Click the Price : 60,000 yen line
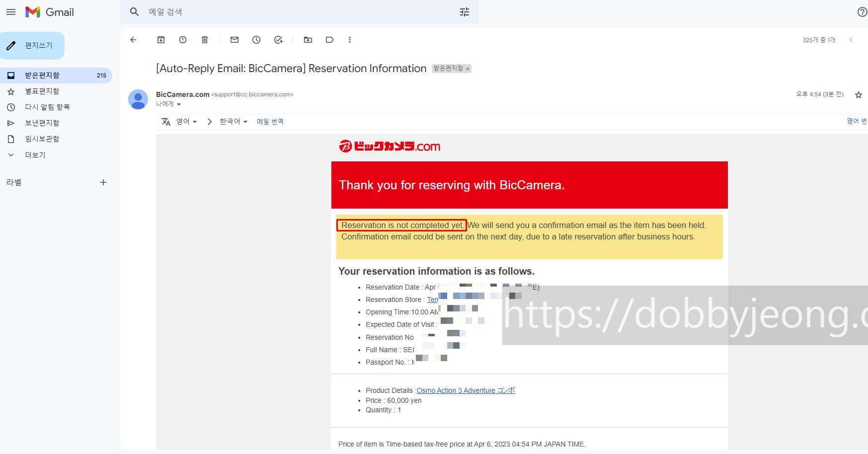The height and width of the screenshot is (454, 868). [x=394, y=400]
